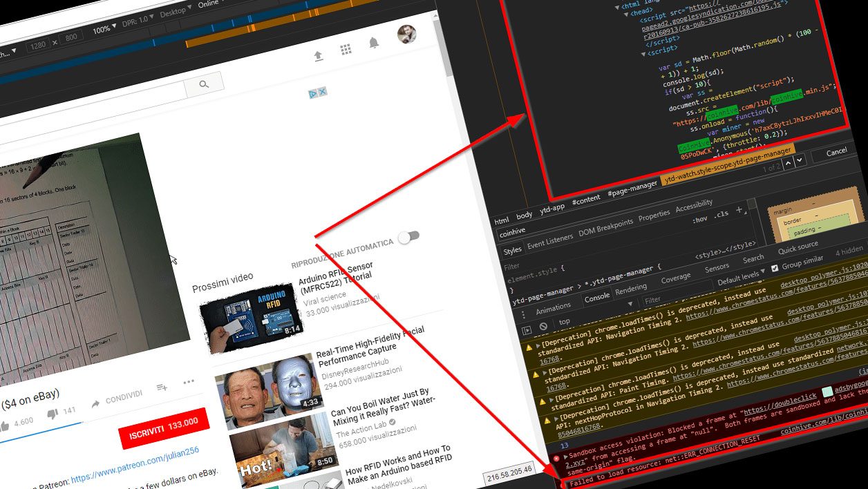Click the add-to-playlist icon
The width and height of the screenshot is (868, 489).
(x=162, y=387)
